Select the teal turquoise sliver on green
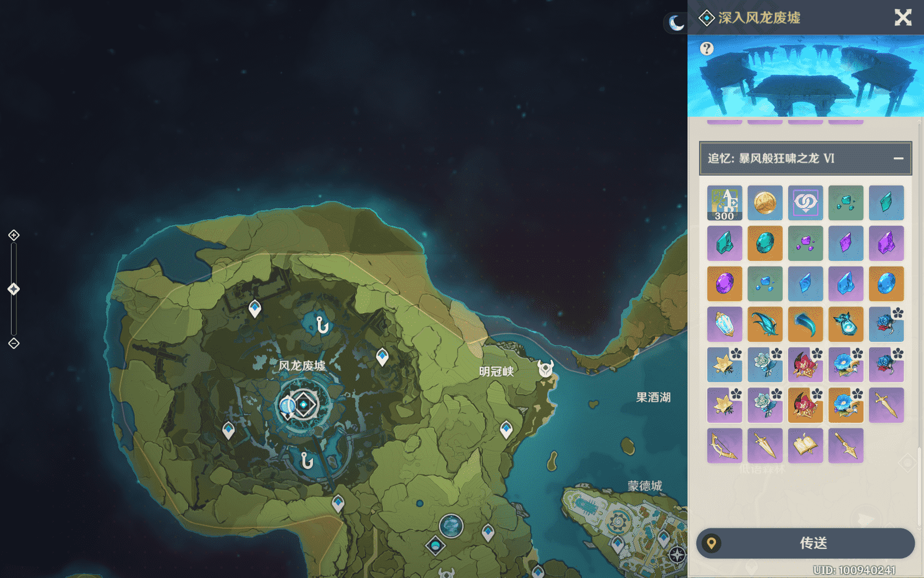This screenshot has height=578, width=924. point(846,203)
